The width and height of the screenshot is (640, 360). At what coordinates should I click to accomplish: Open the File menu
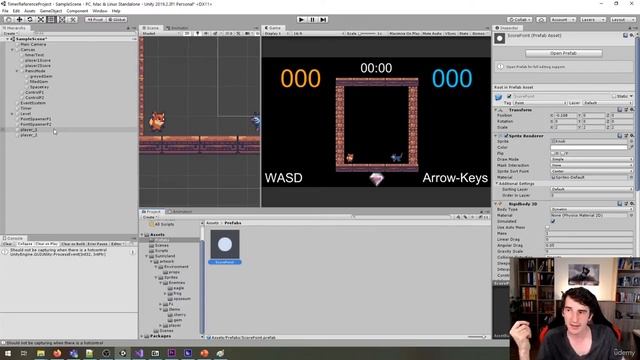[x=5, y=11]
